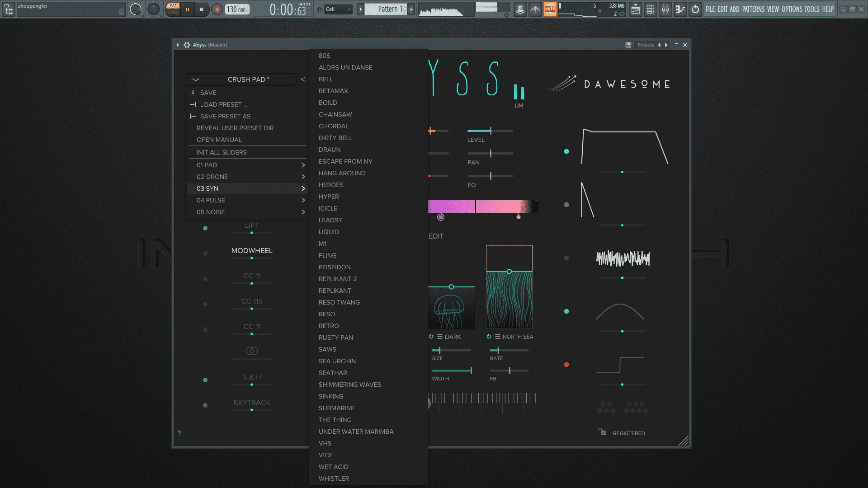Click the sine arc LFO shape icon

coord(620,312)
